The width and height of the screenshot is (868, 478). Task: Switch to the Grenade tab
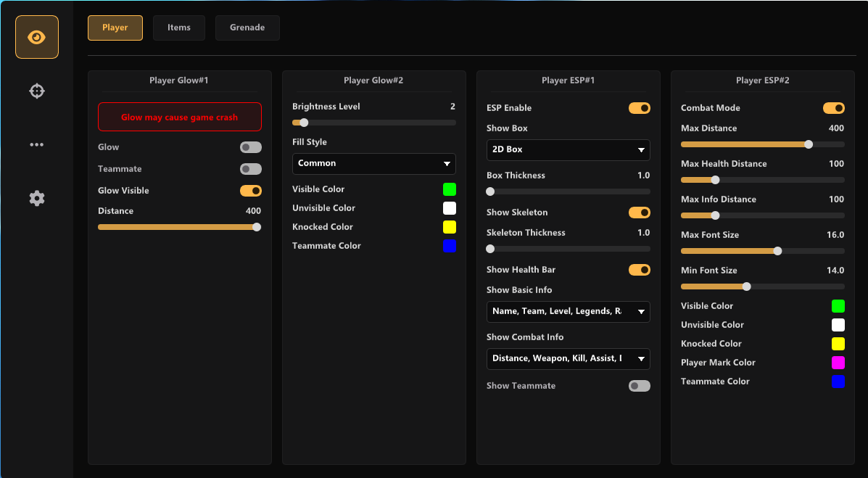point(247,28)
